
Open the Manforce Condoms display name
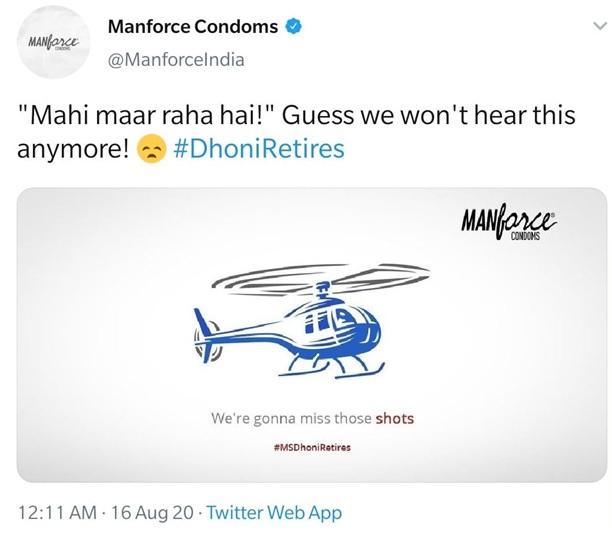click(193, 27)
